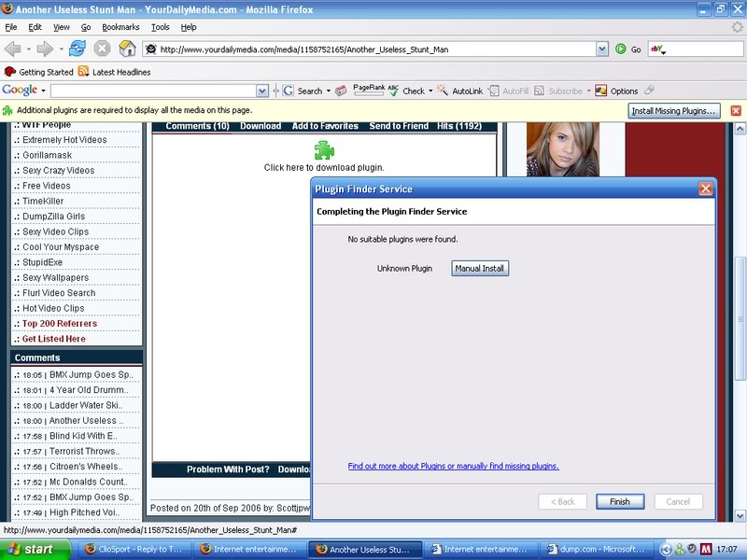
Task: Open the Bookmarks menu
Action: 120,28
